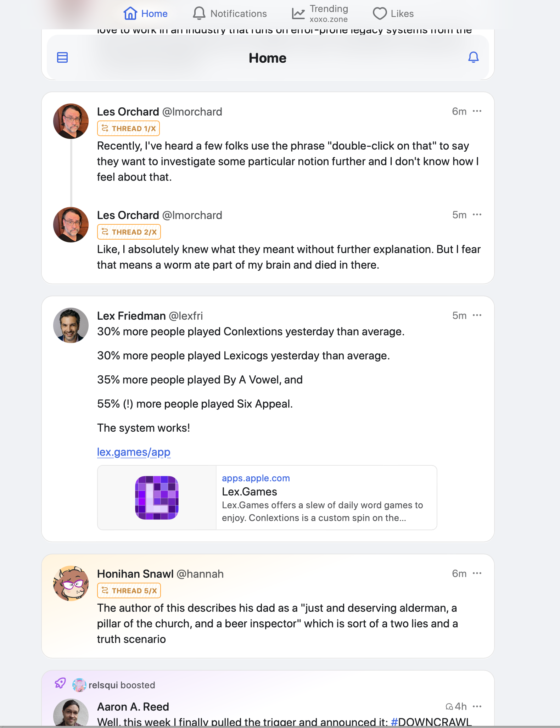Go to the Likes tab
560x728 pixels.
pos(393,13)
